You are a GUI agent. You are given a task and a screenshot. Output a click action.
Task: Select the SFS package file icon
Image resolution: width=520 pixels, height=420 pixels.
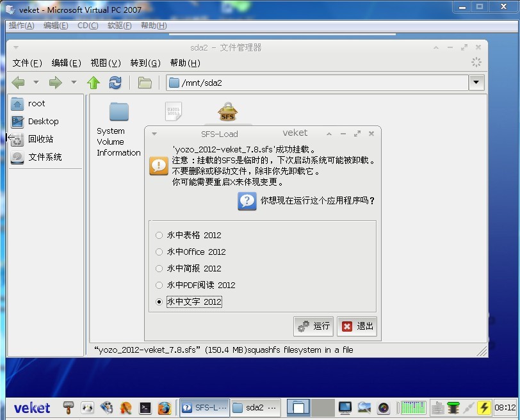pos(227,111)
